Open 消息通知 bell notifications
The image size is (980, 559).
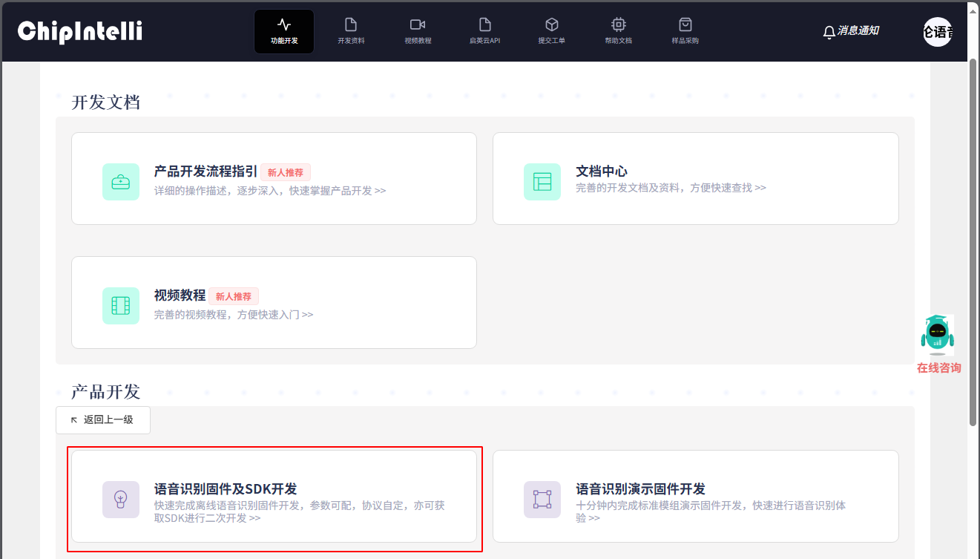851,31
